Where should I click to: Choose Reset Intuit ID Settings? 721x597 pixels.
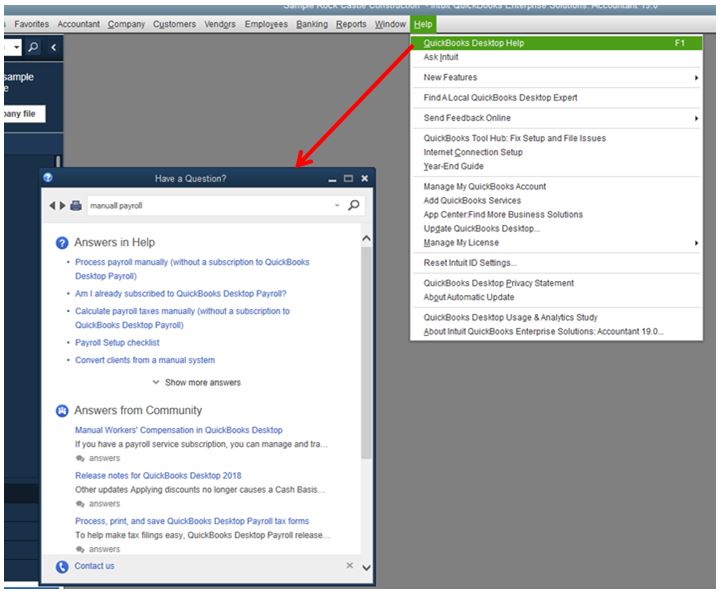coord(556,263)
